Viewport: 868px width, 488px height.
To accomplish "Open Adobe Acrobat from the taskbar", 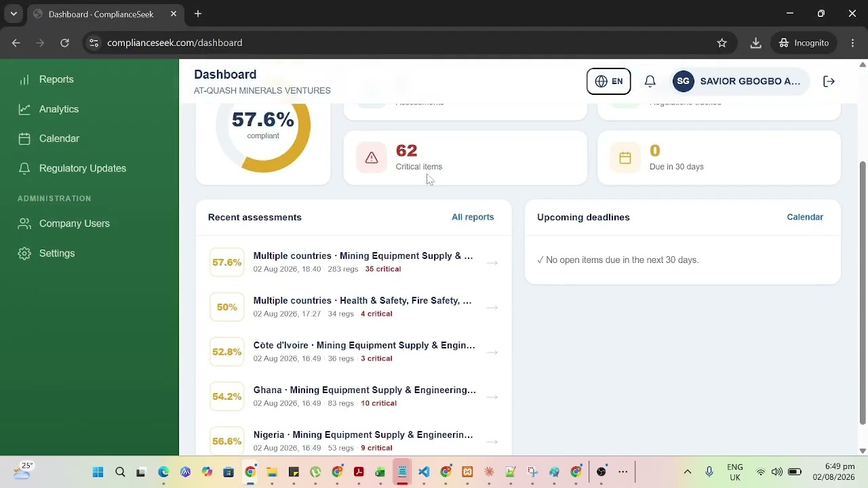I will 359,472.
